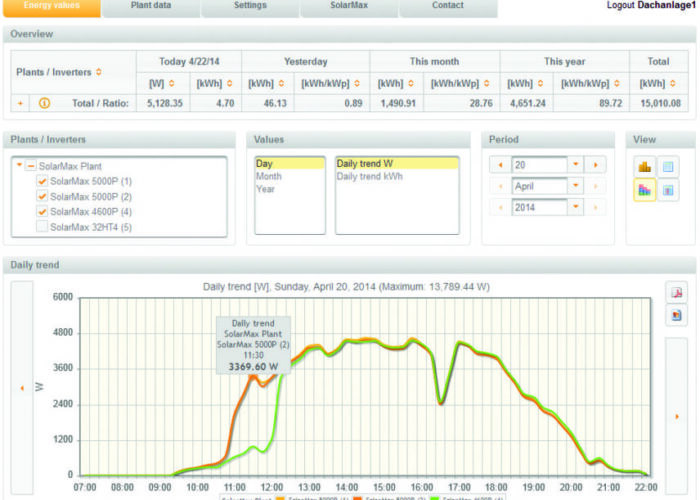The image size is (700, 500).
Task: Sort This month [kWh/kWp] column
Action: [x=487, y=83]
